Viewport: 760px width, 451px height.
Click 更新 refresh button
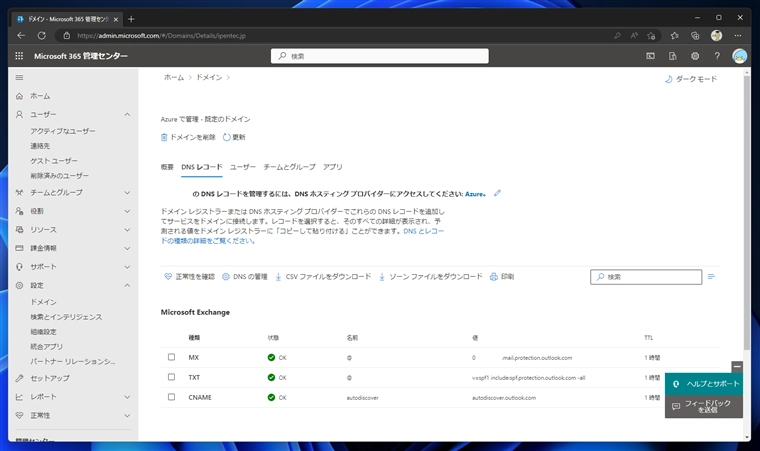tap(234, 137)
